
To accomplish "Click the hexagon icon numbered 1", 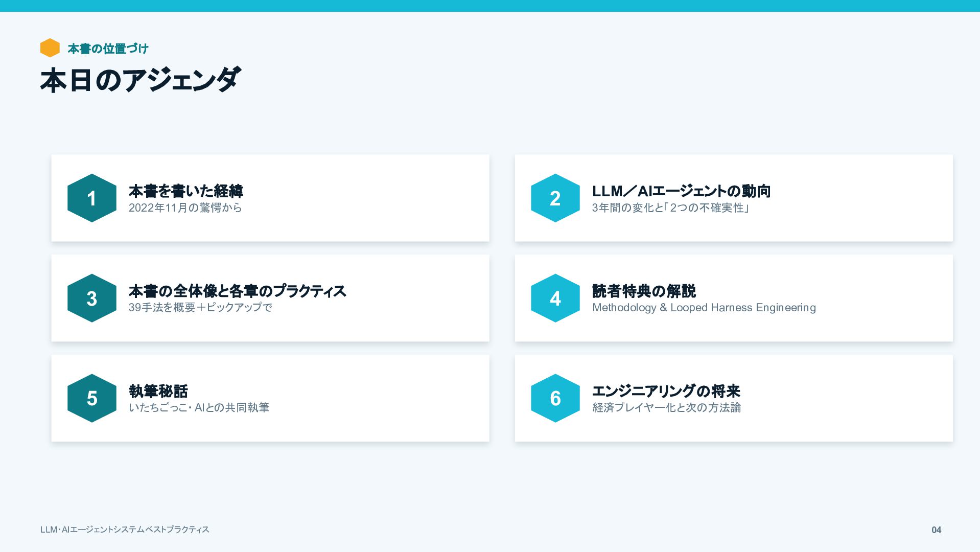I will [x=92, y=198].
